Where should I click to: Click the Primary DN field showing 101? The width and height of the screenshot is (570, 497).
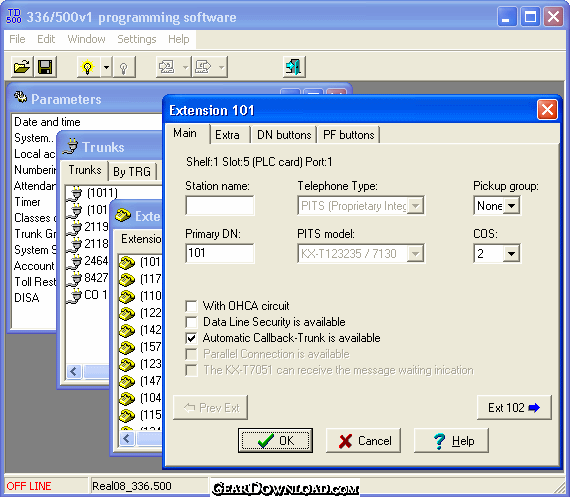[220, 253]
